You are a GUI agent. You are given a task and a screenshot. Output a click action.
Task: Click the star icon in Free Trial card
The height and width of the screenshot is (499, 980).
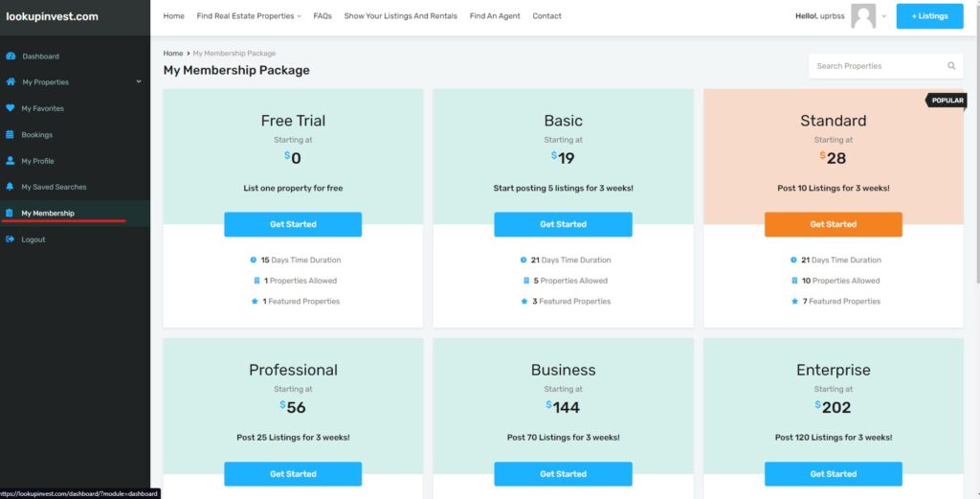(x=255, y=302)
